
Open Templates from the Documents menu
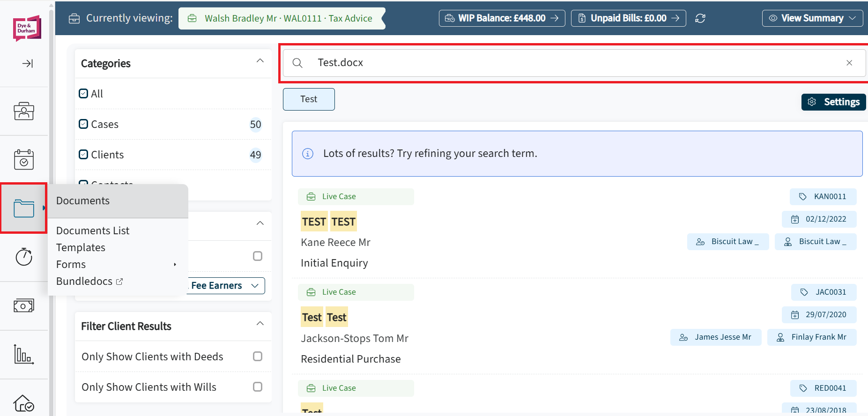pos(81,248)
